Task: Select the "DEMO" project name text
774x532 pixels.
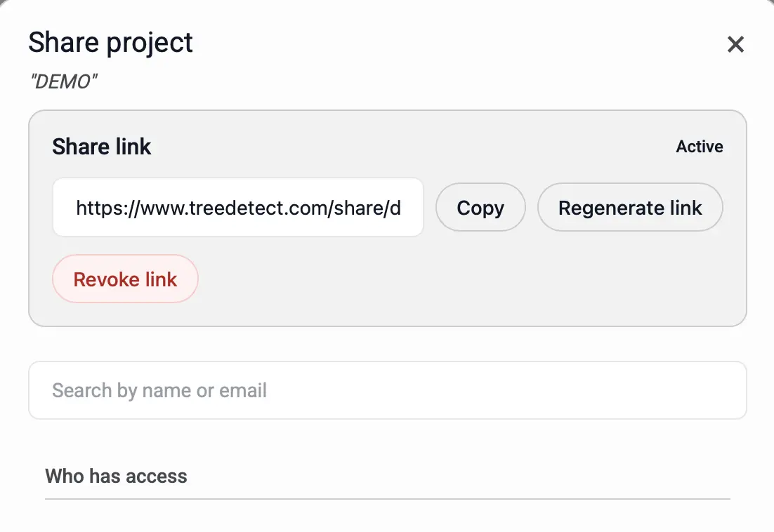Action: click(x=63, y=82)
